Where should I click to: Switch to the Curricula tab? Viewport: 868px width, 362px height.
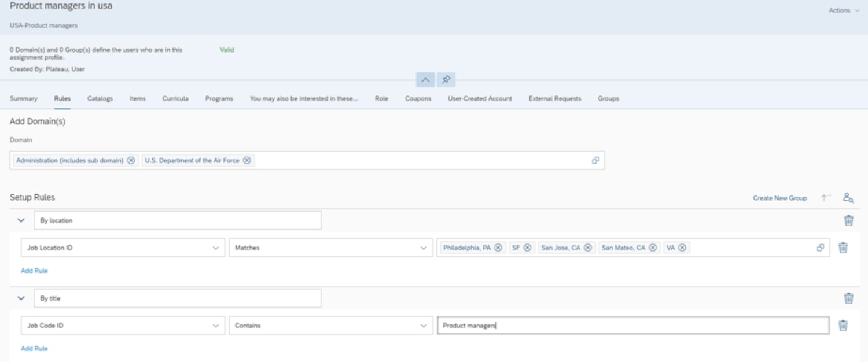pyautogui.click(x=175, y=99)
